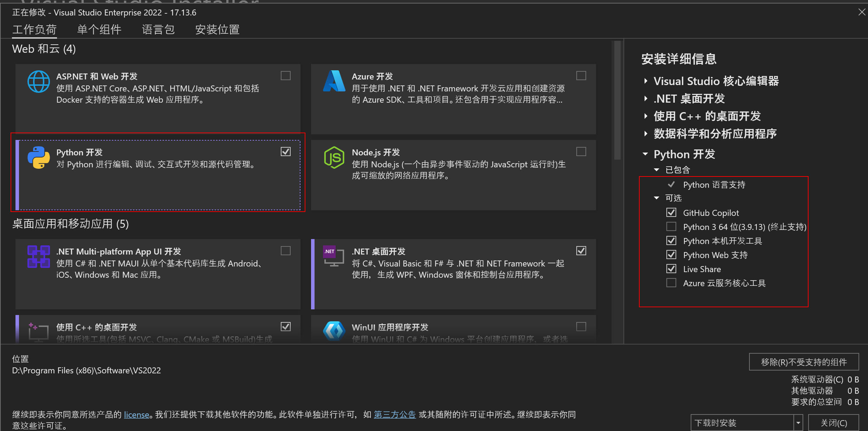
Task: Switch to the 单个组件 tab
Action: click(99, 30)
